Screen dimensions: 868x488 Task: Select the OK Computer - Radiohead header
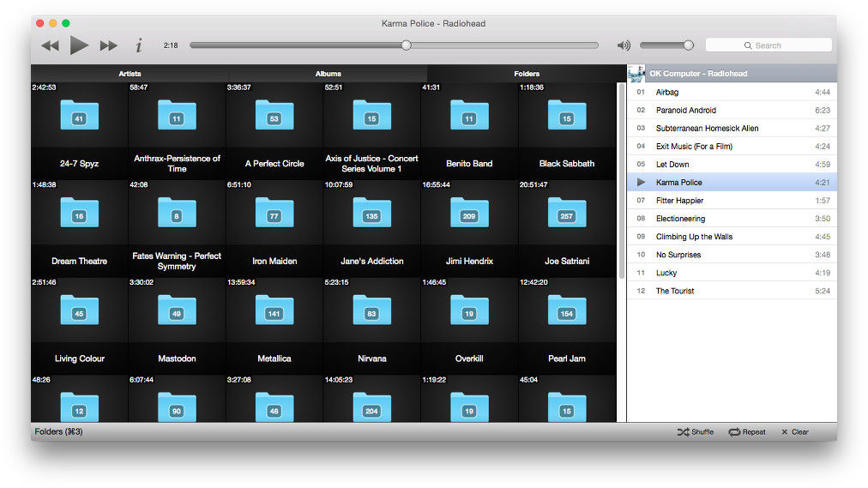(732, 74)
